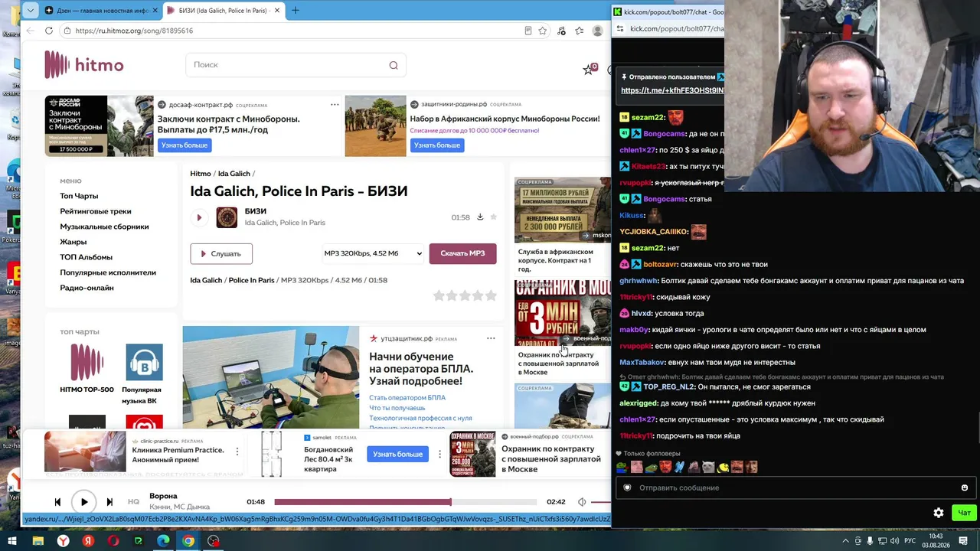Mute the player with the speaker icon
Image resolution: width=980 pixels, height=551 pixels.
tap(582, 502)
